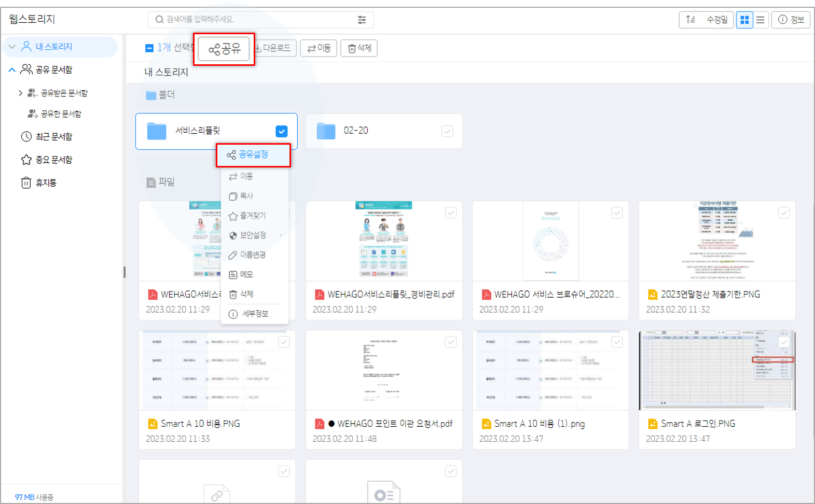Image resolution: width=815 pixels, height=504 pixels.
Task: Click the 최근 문서함 clock icon
Action: [x=26, y=137]
